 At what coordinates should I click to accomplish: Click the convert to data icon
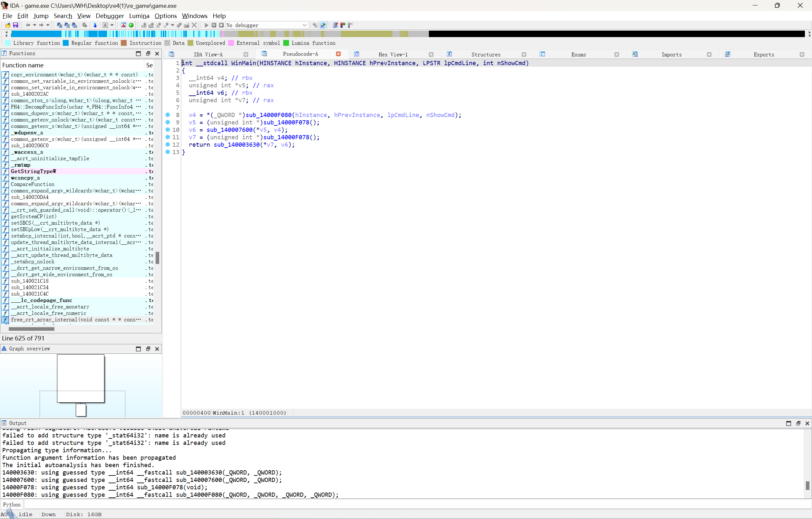coord(151,25)
